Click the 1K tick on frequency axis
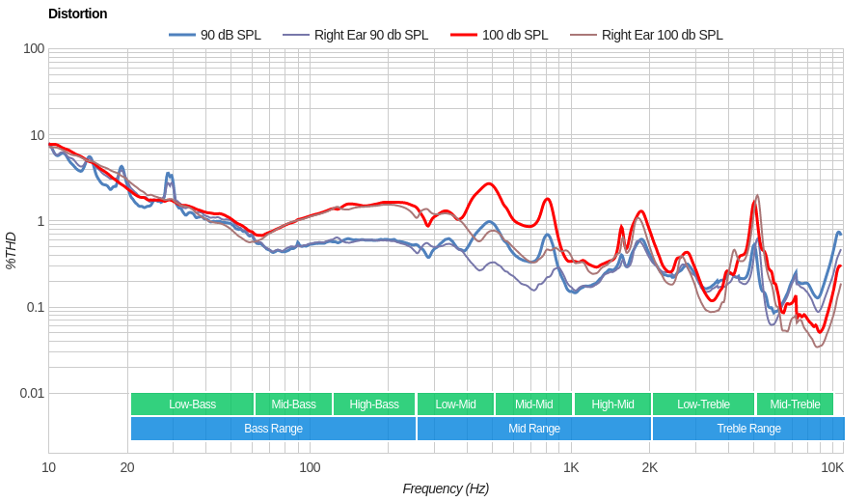This screenshot has width=868, height=502. (571, 467)
